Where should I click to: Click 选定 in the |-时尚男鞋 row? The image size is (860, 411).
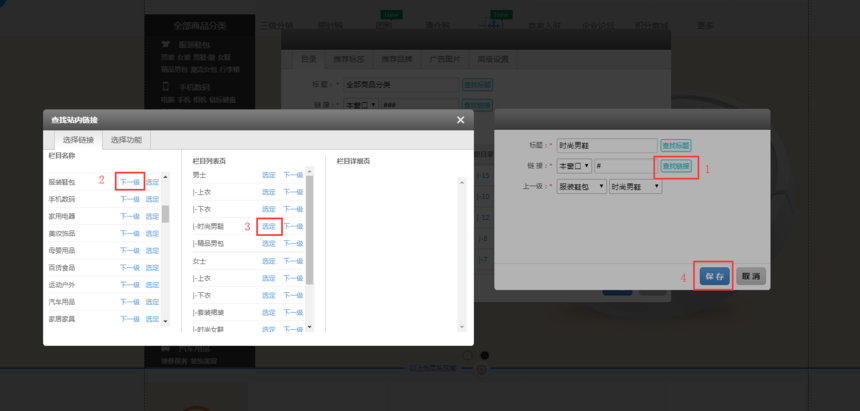(269, 226)
